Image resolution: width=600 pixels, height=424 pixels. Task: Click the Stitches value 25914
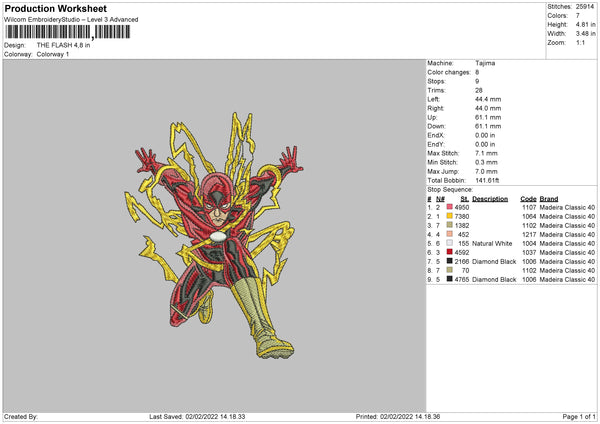tap(585, 7)
